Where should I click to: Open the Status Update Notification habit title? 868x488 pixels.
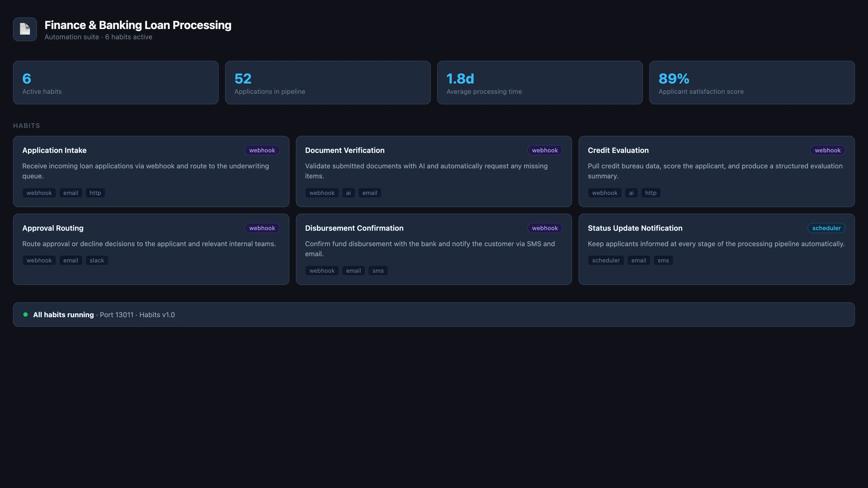pos(635,228)
